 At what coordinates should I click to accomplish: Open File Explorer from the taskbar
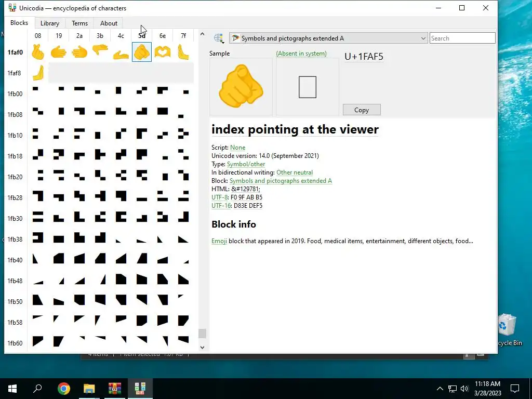89,389
